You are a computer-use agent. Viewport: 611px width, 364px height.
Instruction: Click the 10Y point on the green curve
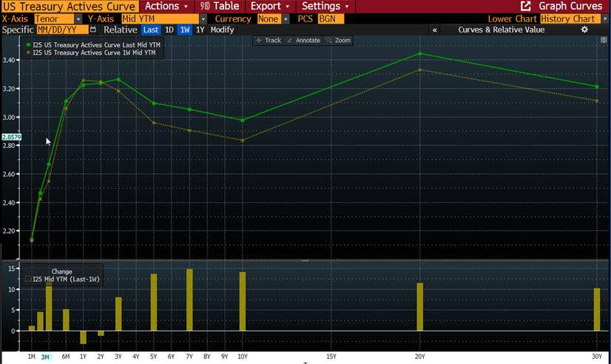[x=243, y=121]
